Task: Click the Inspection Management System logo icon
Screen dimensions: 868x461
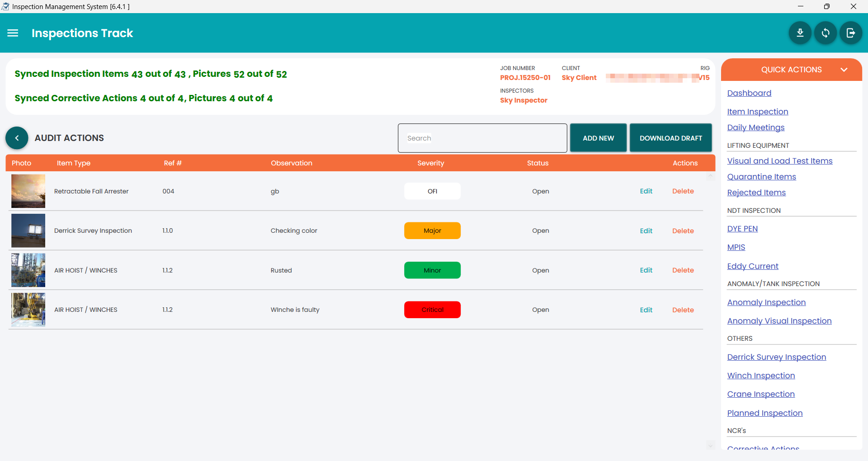Action: coord(6,6)
